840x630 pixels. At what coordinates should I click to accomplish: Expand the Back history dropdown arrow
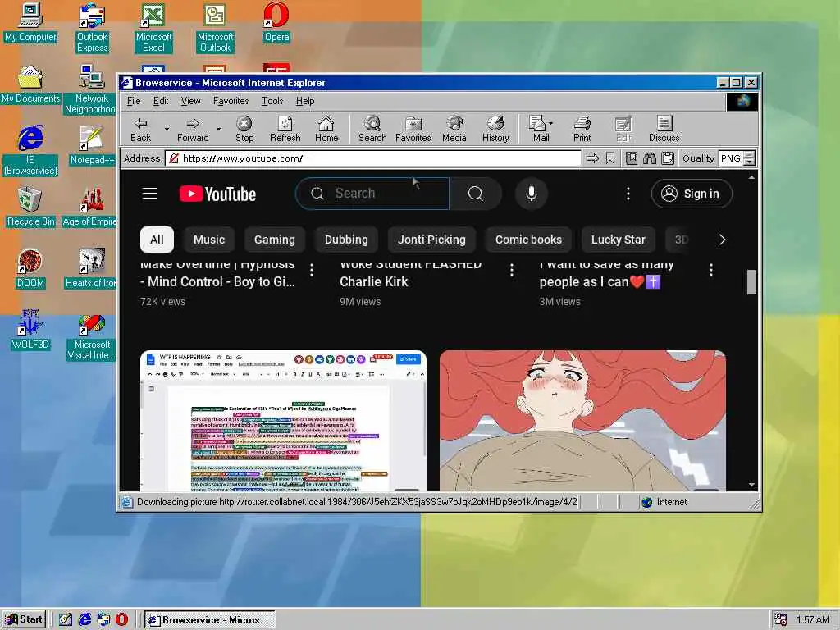point(167,129)
